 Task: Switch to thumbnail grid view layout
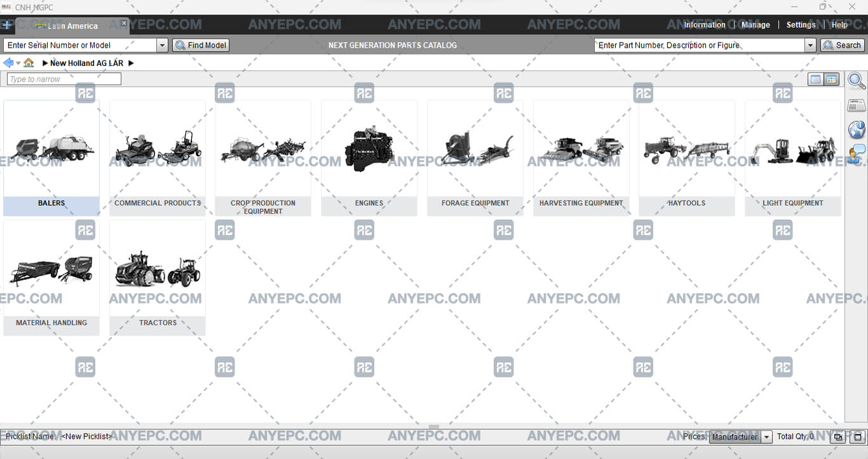(831, 79)
